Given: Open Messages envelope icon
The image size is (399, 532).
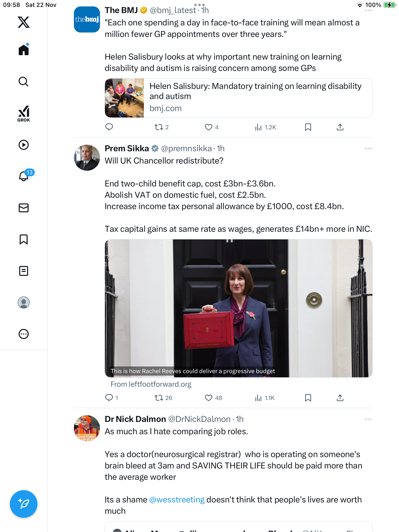Looking at the screenshot, I should [x=24, y=208].
